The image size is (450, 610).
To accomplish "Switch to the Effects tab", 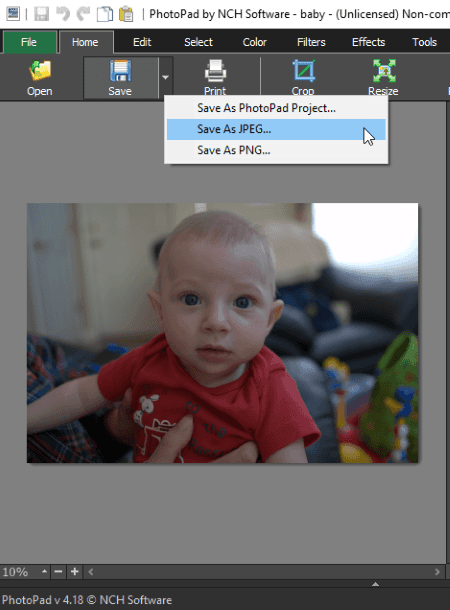I will point(368,42).
